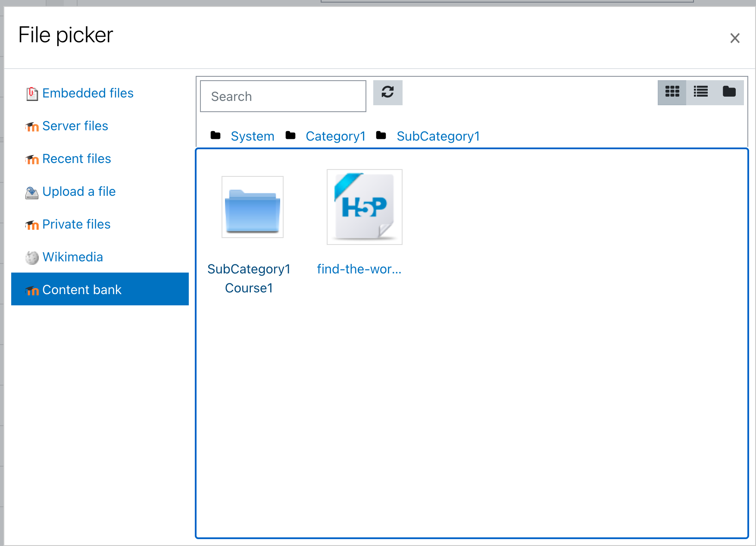Click the Content bank Moodle icon
Screen dimensions: 756x546
tap(32, 291)
